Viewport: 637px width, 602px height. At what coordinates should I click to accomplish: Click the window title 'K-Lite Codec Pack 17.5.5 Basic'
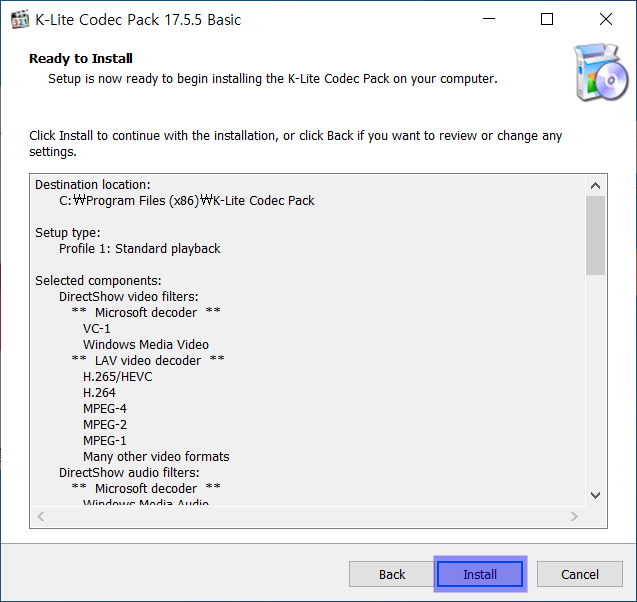pyautogui.click(x=138, y=19)
